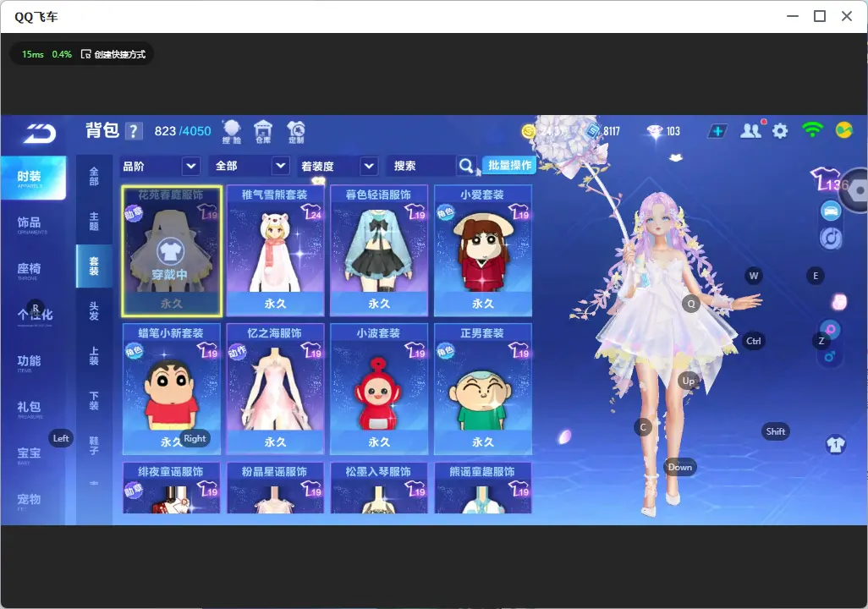Open the 定制 customization icon

tap(296, 132)
